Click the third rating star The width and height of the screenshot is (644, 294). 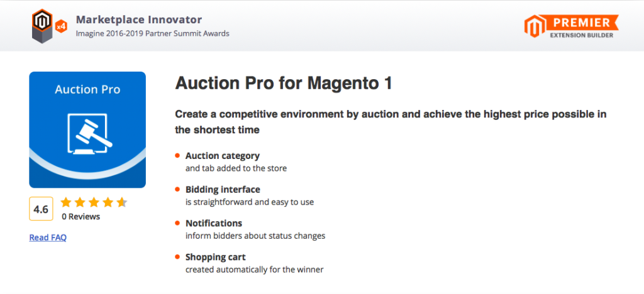pos(94,202)
